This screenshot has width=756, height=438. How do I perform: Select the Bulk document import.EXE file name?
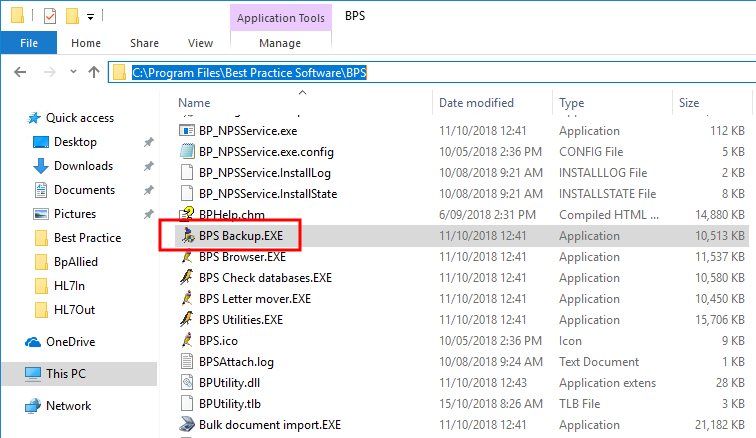270,425
